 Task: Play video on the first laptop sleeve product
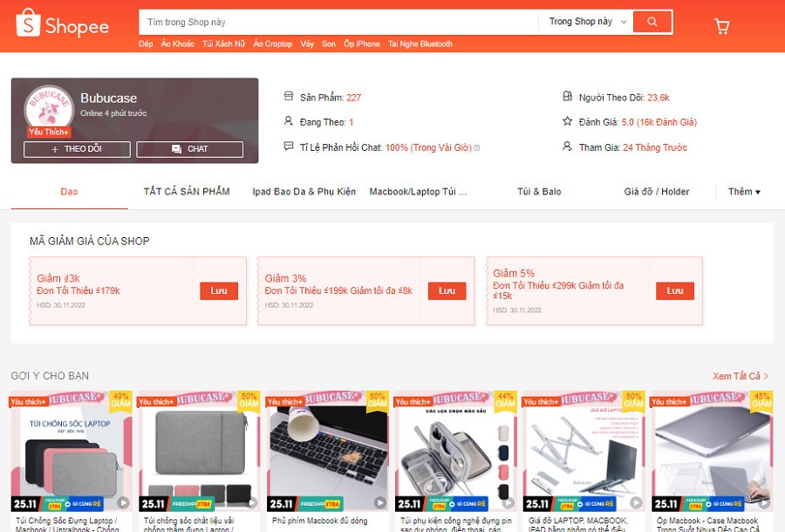123,502
